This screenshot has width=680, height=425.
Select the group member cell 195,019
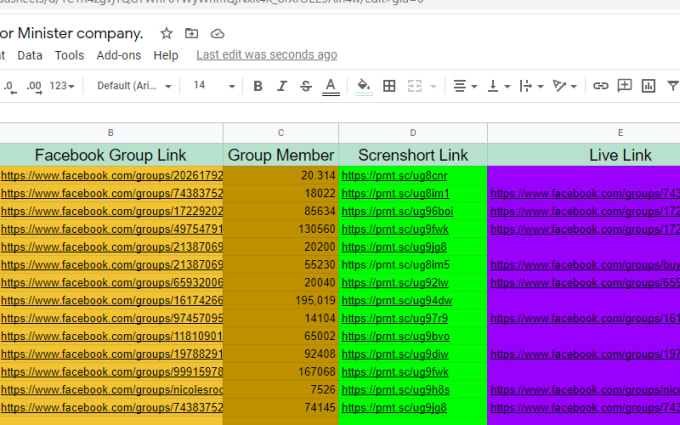281,301
